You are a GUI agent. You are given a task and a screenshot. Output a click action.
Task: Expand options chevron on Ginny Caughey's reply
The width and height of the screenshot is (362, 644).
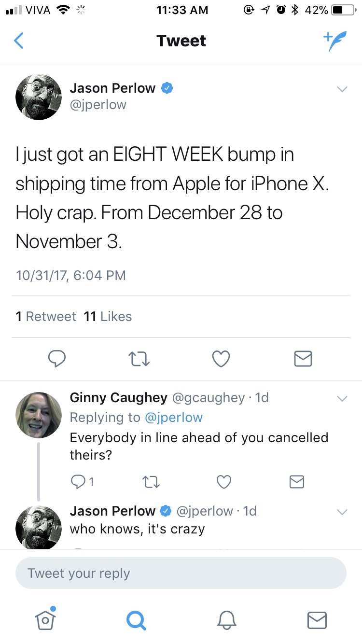342,399
